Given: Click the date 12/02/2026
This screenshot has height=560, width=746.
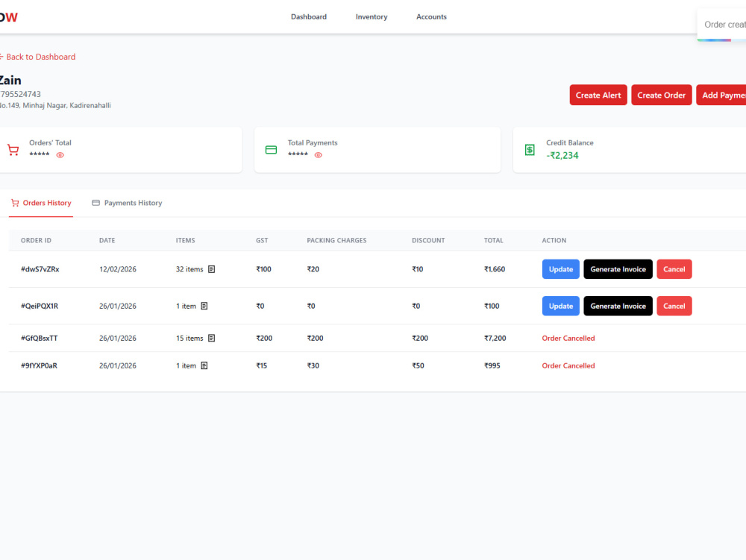Looking at the screenshot, I should 118,269.
